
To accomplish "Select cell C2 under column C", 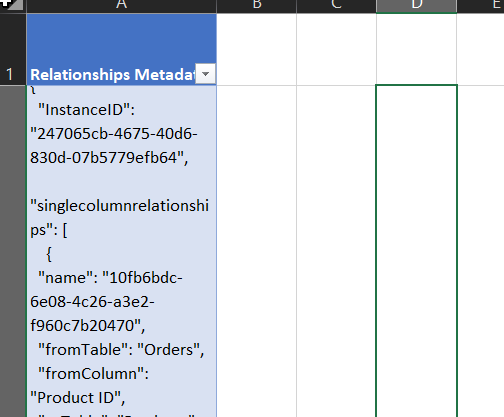I will tap(336, 251).
